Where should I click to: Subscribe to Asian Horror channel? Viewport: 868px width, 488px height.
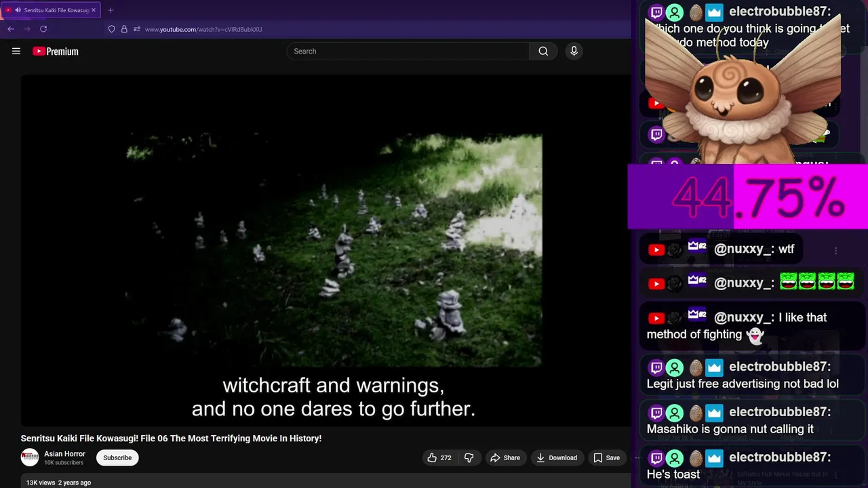[x=117, y=457]
